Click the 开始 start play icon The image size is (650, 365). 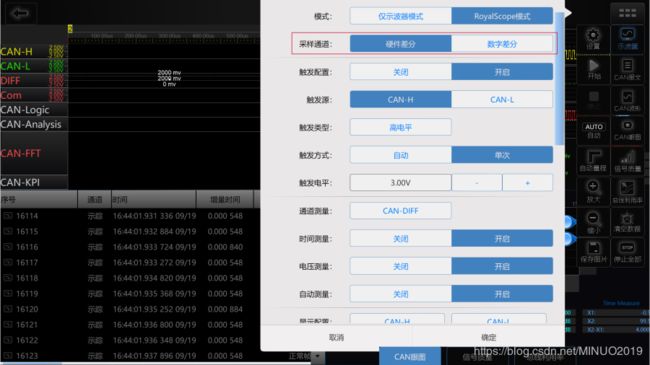(x=593, y=69)
